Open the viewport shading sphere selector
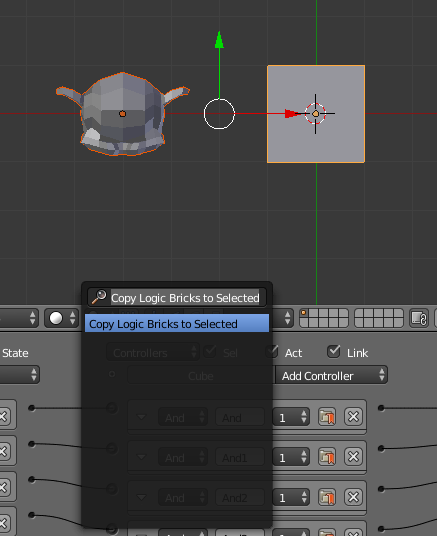 62,318
